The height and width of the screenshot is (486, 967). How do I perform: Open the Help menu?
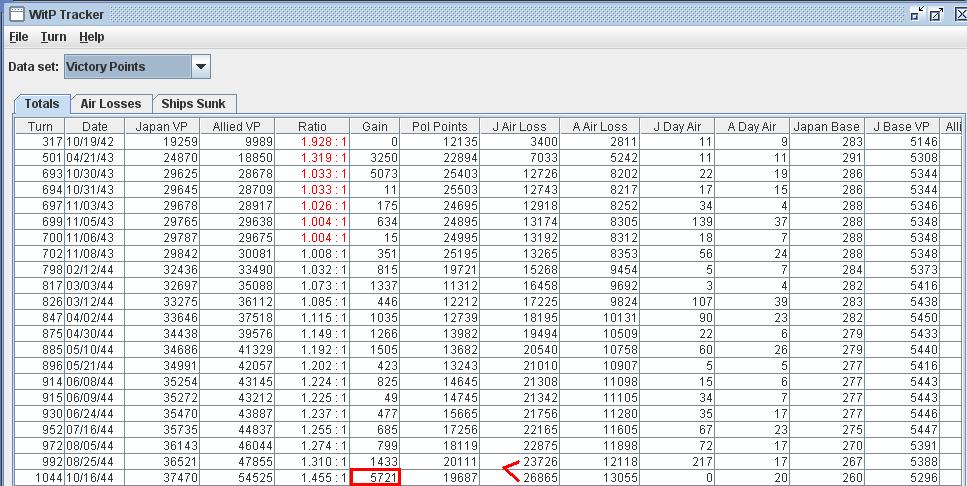[x=91, y=37]
